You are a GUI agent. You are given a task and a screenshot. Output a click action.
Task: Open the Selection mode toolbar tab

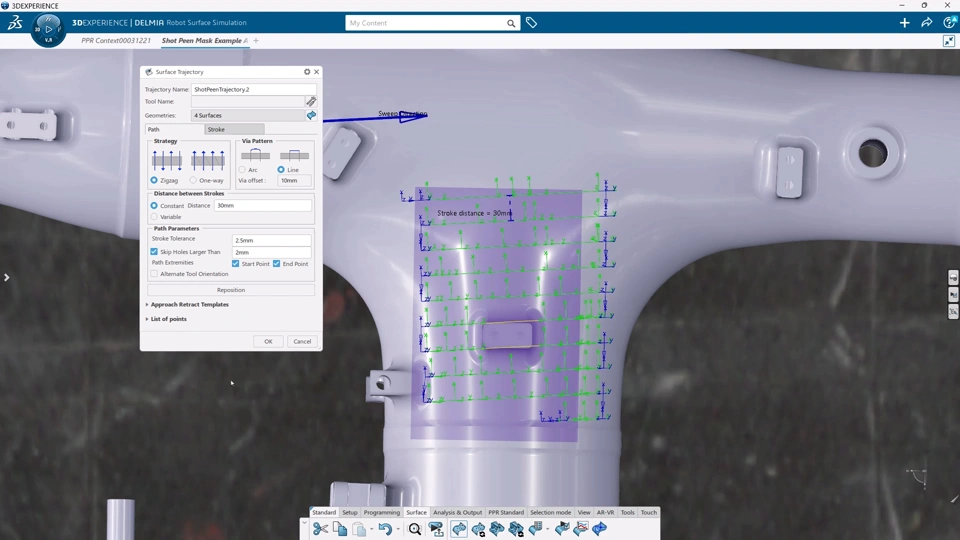point(550,512)
